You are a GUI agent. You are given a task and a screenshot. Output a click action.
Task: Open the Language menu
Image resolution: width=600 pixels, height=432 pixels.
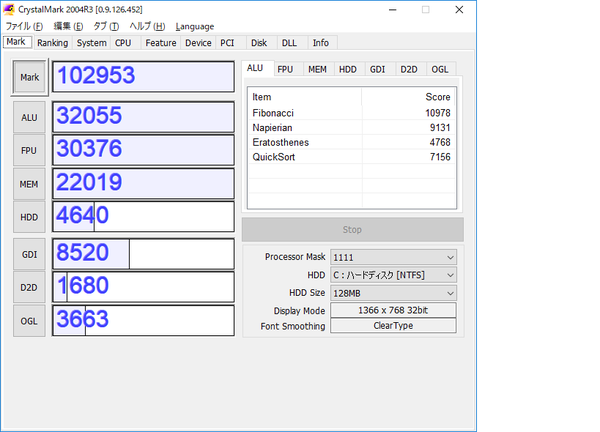[195, 26]
